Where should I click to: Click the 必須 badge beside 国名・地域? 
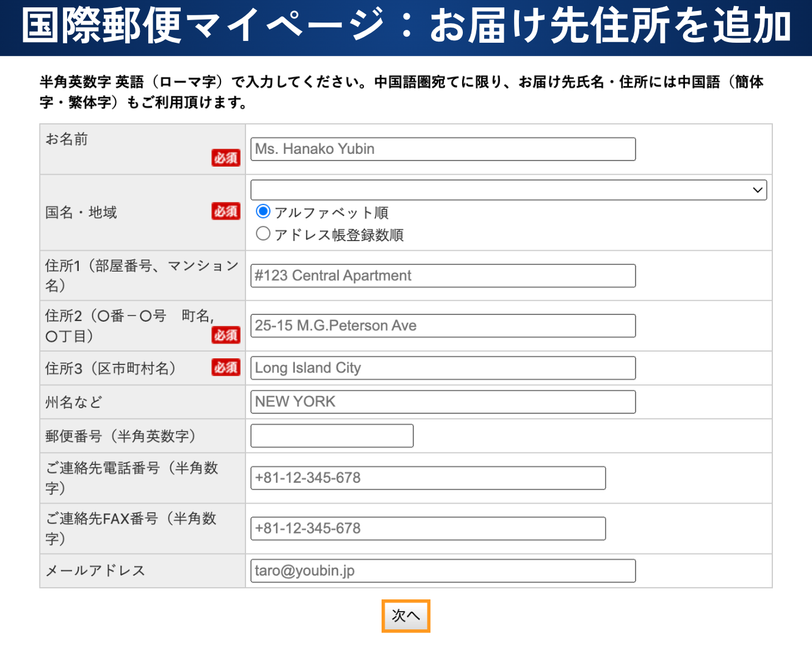(x=225, y=211)
